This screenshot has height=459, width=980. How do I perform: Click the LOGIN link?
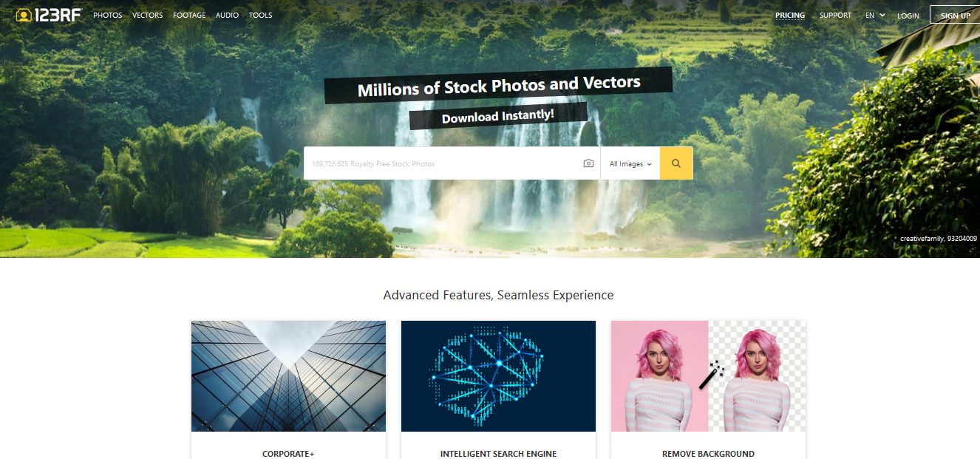[908, 16]
